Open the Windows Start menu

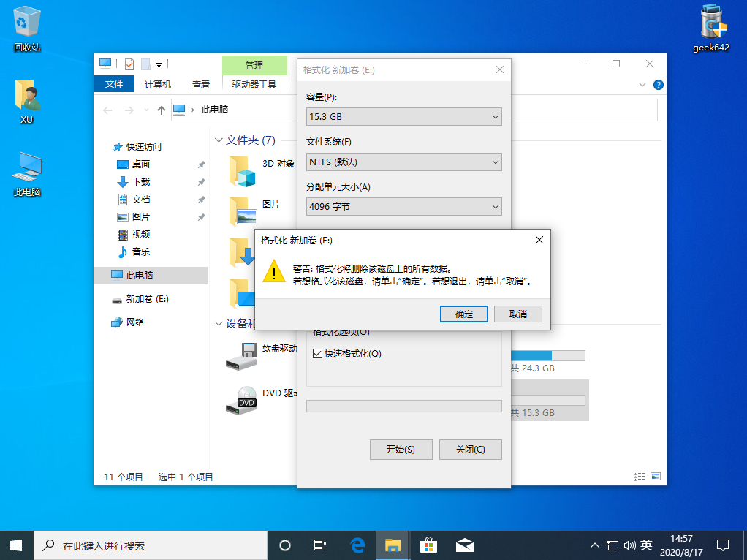pyautogui.click(x=16, y=545)
